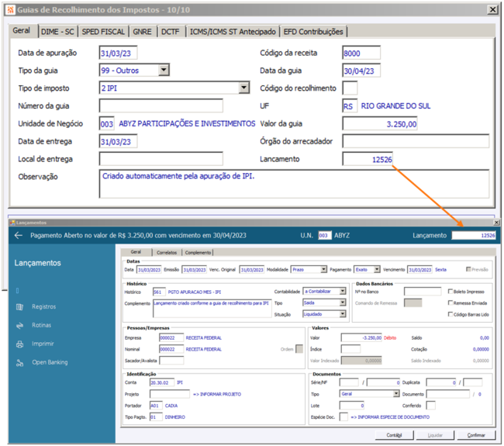The height and width of the screenshot is (446, 504).
Task: Click the small Lançamentos window icon
Action: click(12, 223)
